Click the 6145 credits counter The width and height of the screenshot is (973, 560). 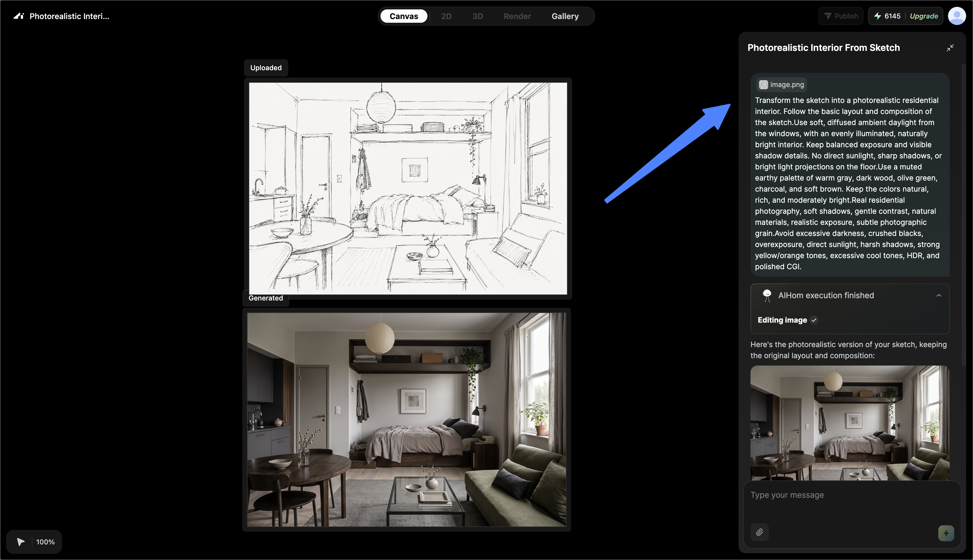point(892,16)
